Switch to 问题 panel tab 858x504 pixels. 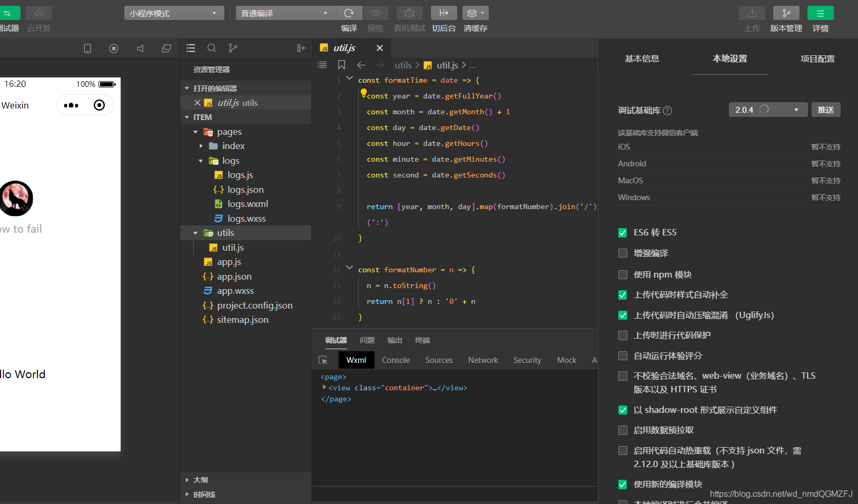[x=367, y=340]
